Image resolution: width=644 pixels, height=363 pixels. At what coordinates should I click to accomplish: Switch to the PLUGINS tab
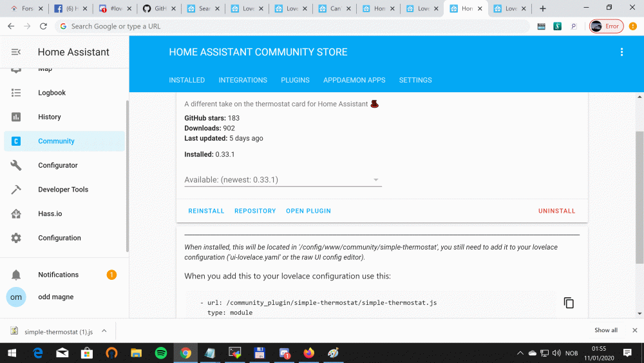click(296, 80)
